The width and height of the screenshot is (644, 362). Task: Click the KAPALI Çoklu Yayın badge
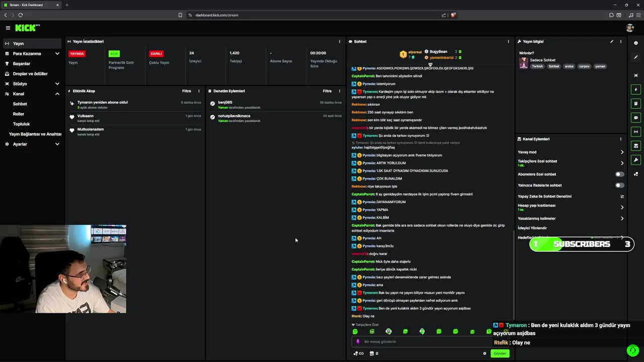156,54
